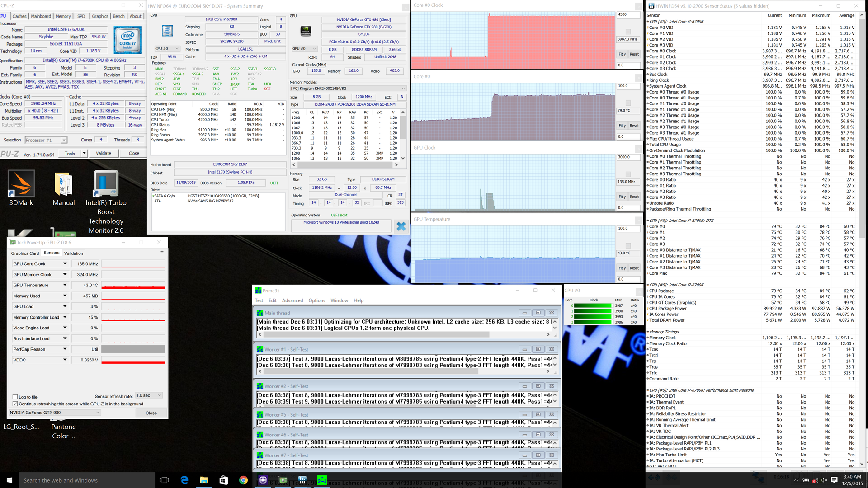Close the Prime95 Worker #7 sub-window

(552, 455)
